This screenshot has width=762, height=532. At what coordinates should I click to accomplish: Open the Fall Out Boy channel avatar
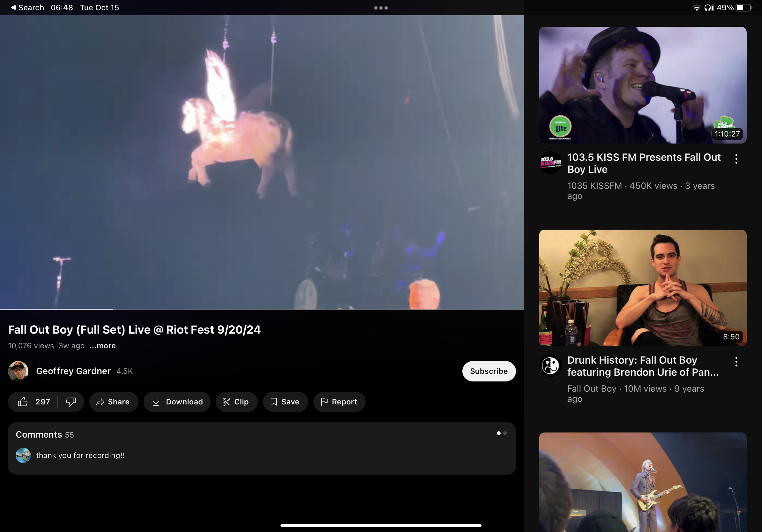coord(550,365)
